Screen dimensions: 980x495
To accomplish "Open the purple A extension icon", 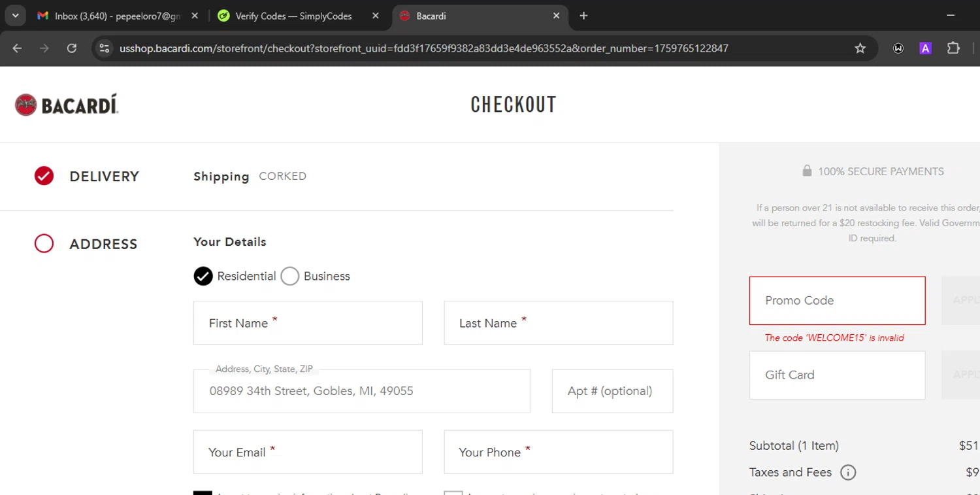I will coord(925,48).
